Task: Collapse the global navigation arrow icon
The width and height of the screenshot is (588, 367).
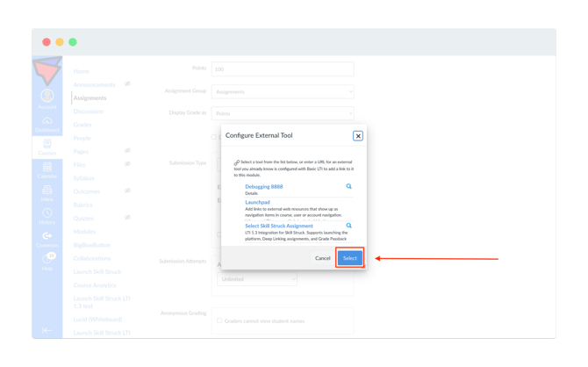Action: pos(47,330)
